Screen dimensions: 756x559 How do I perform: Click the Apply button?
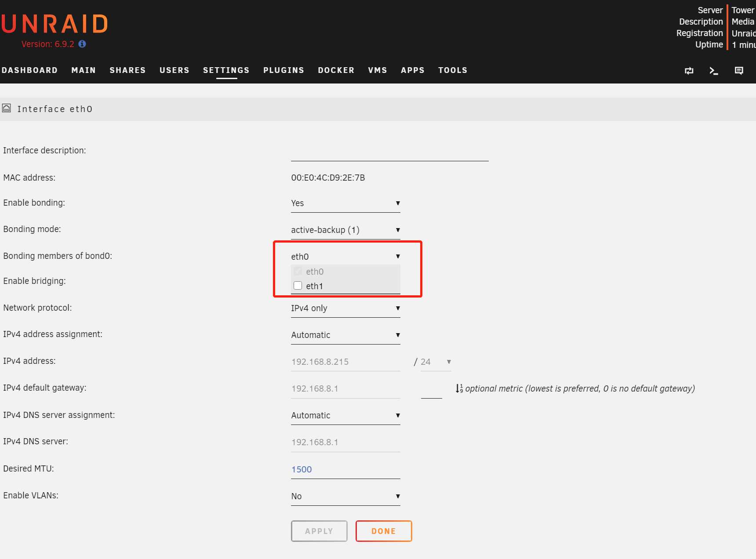click(319, 531)
